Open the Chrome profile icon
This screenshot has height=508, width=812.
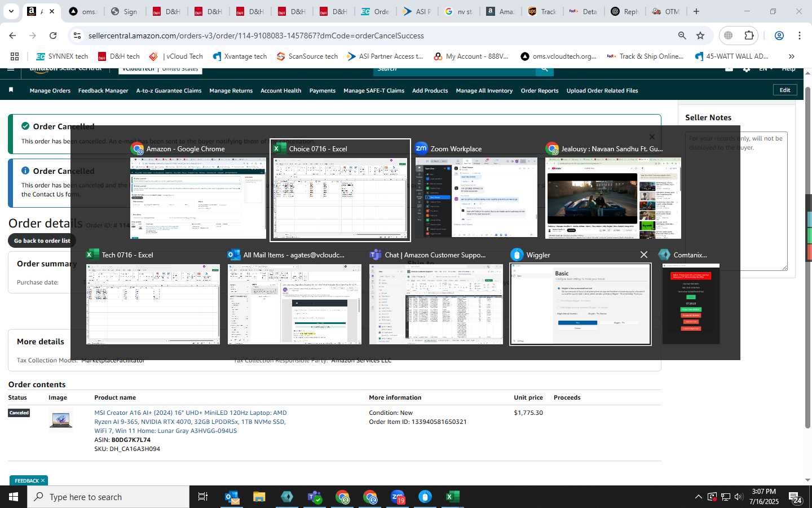tap(779, 36)
